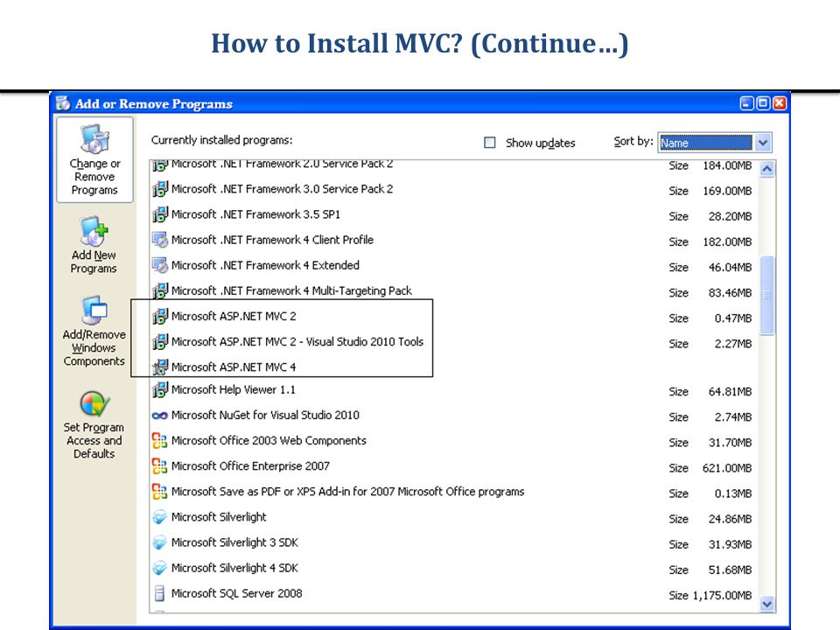Click icon beside Microsoft ASP.NET MVC 2
The image size is (840, 630).
159,316
